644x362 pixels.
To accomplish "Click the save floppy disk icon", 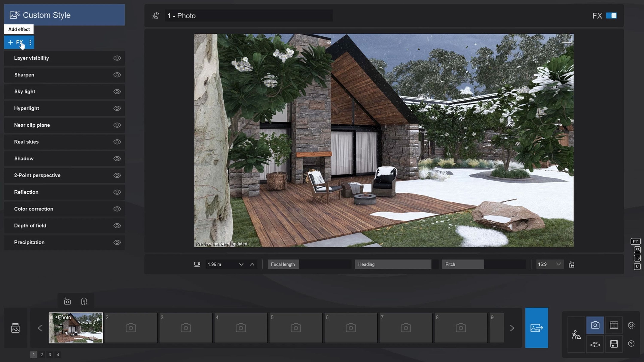I will click(614, 344).
